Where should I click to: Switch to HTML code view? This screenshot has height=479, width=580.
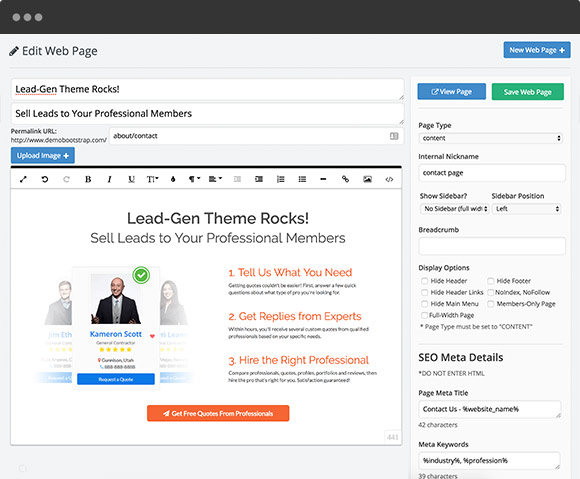(389, 180)
